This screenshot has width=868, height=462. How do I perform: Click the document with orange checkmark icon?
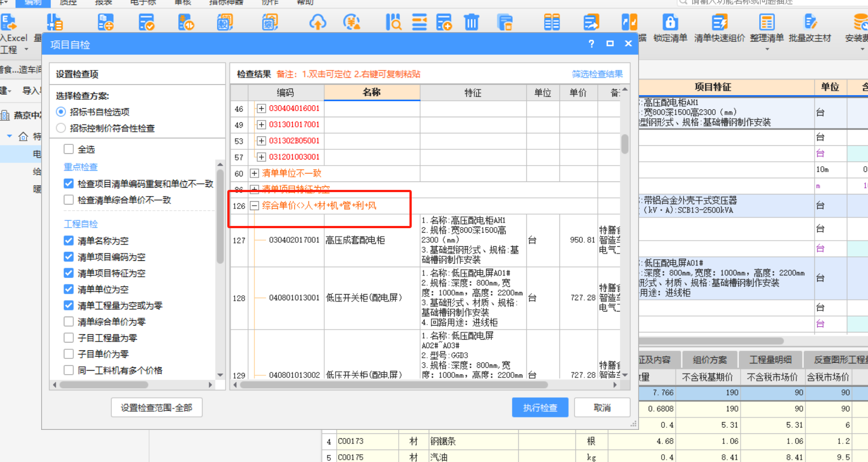[x=146, y=23]
